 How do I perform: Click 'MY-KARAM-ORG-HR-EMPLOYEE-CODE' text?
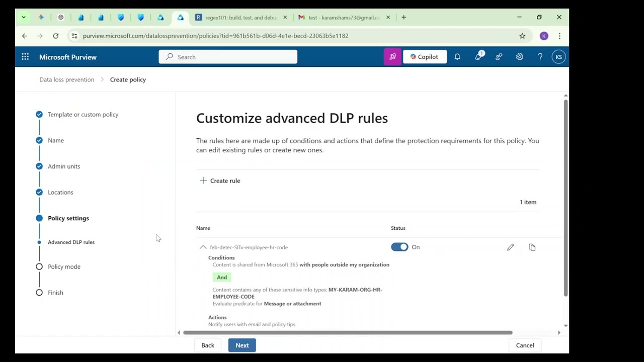pos(297,293)
